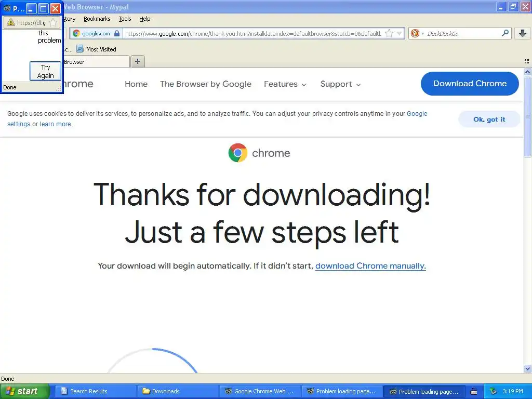Click the 3:19 PM taskbar clock
Viewport: 532px width, 399px height.
513,391
